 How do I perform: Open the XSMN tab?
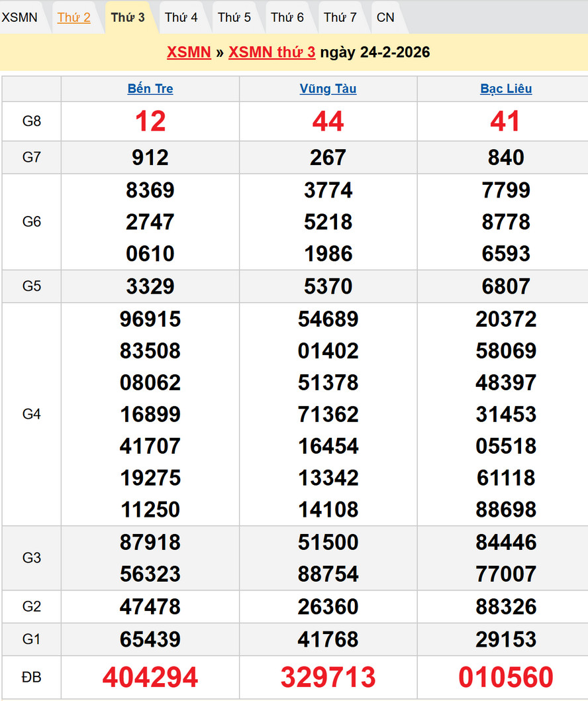20,17
